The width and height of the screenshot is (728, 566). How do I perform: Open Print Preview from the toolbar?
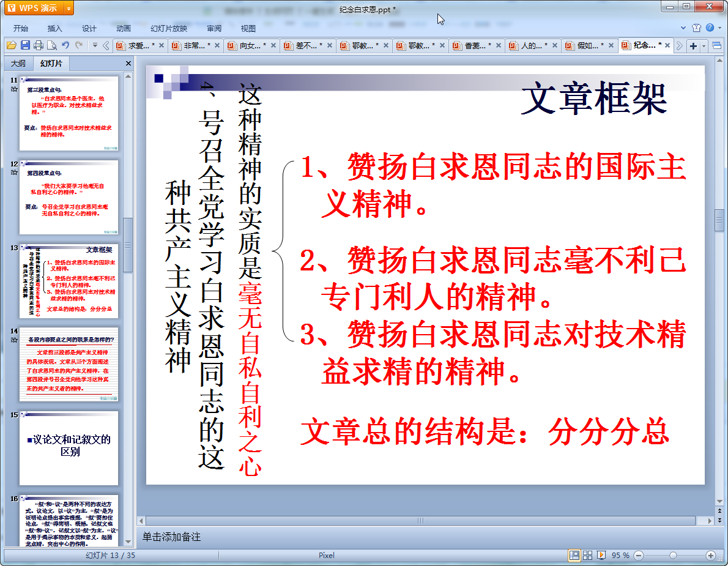point(52,45)
